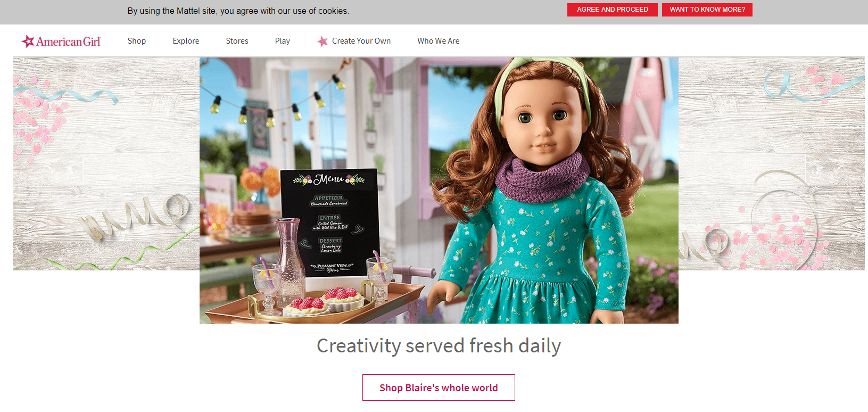Click the left confetti wood panel

(106, 163)
